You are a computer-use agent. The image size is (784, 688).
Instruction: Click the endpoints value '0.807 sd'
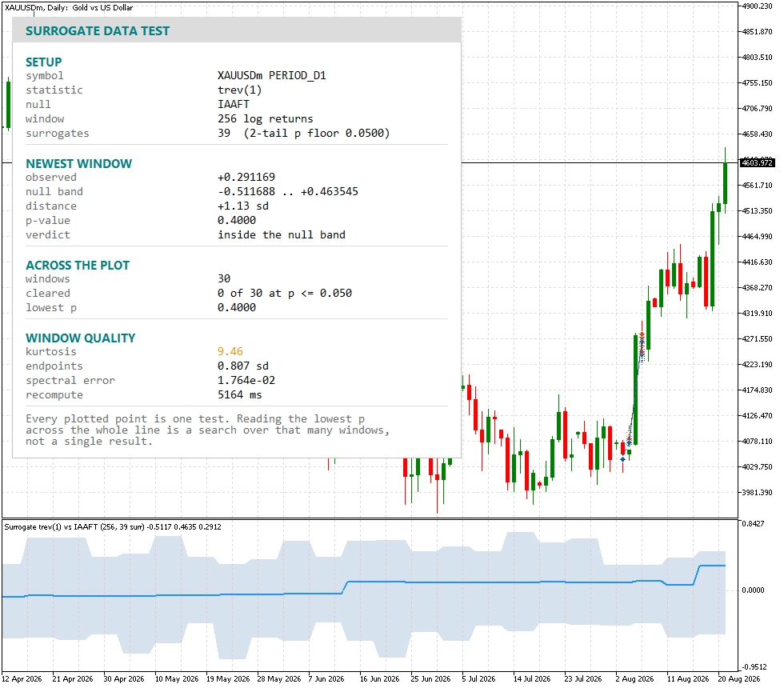point(243,366)
